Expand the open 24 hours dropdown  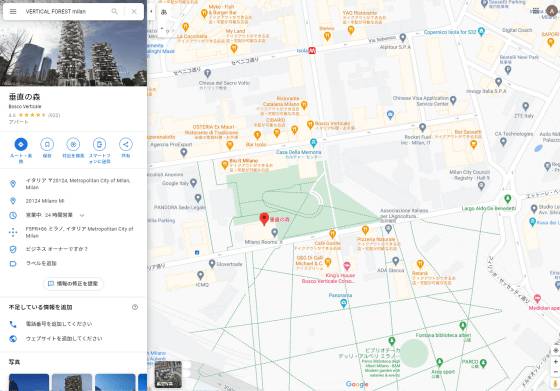82,215
